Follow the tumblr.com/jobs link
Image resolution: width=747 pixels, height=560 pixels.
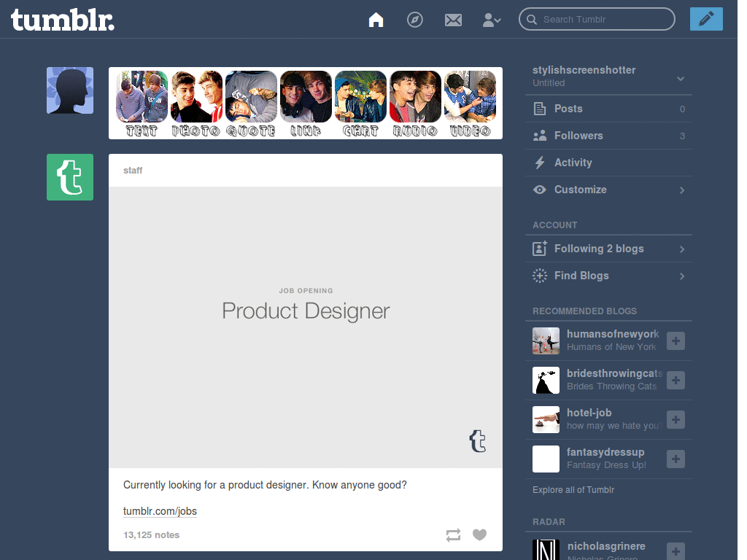pos(160,511)
